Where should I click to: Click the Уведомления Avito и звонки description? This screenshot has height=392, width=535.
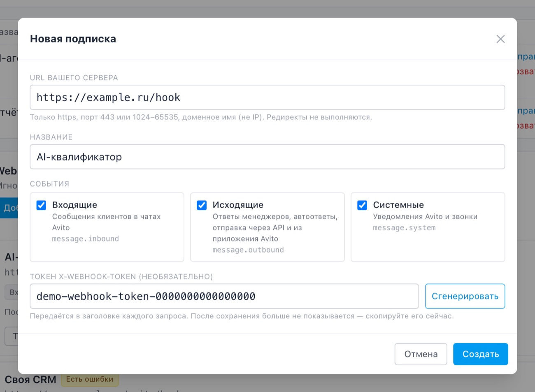click(x=425, y=217)
